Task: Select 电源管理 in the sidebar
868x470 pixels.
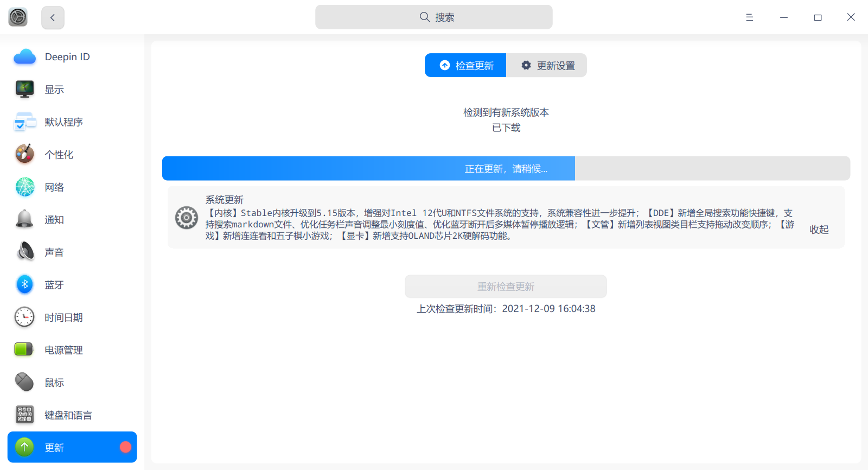Action: tap(72, 350)
